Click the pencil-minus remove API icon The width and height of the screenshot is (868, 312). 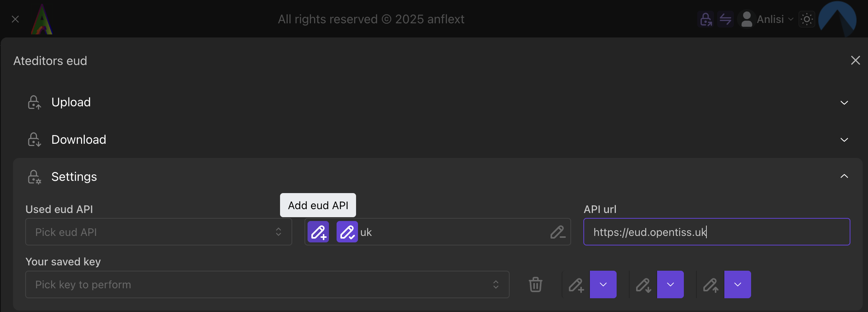click(x=558, y=232)
